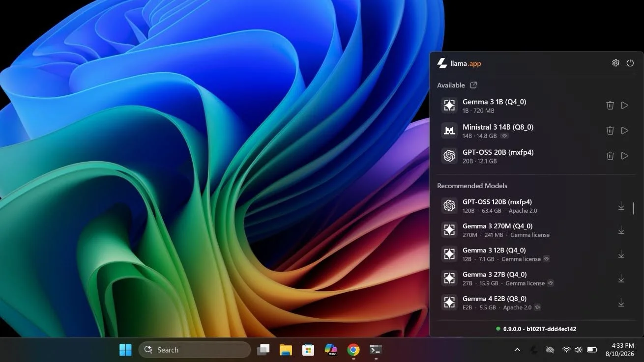
Task: Click the GPT-OSS 120B OpenAI logo
Action: pyautogui.click(x=449, y=205)
